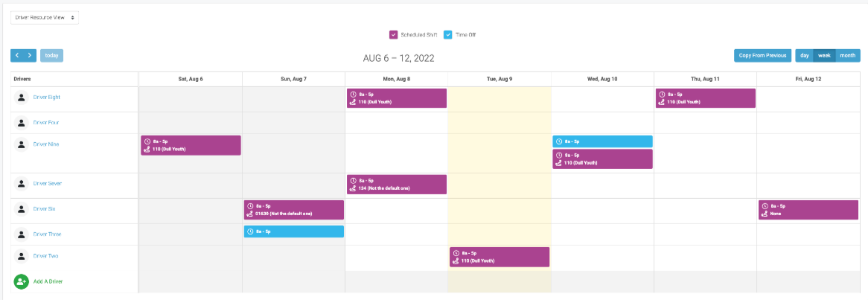Toggle the Time Off checkbox

tap(448, 35)
